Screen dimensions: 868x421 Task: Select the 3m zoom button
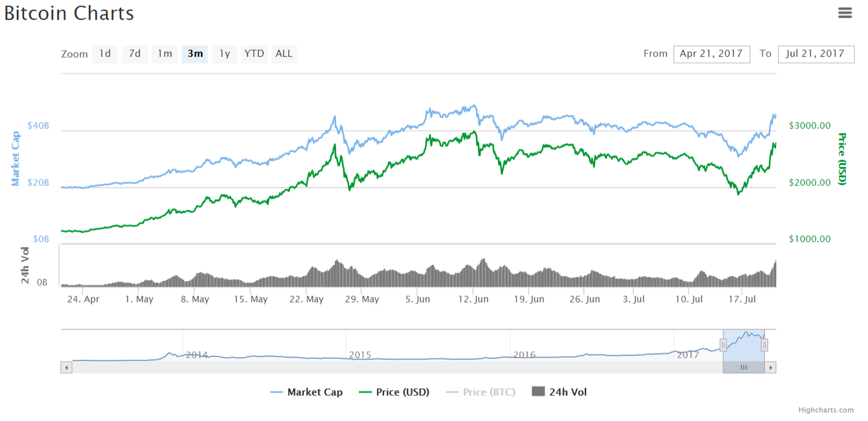click(x=195, y=54)
